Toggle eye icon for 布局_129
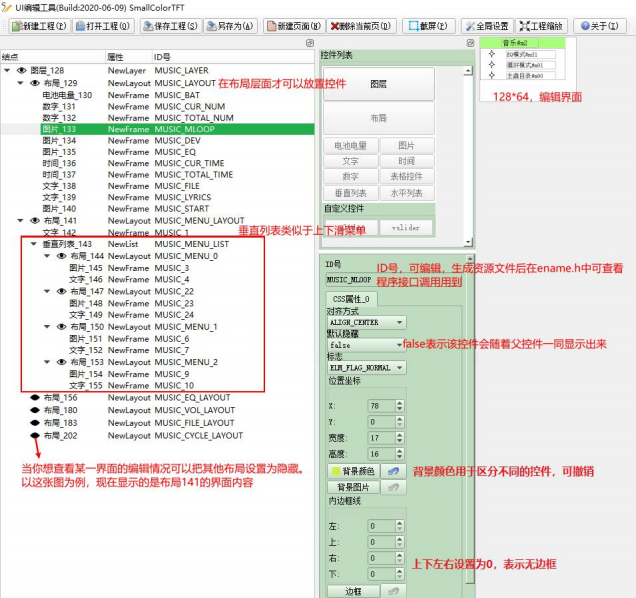This screenshot has width=636, height=598. click(35, 83)
